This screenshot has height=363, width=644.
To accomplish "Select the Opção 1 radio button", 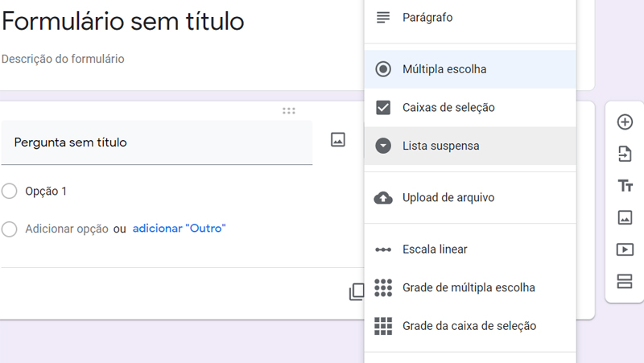I will coord(9,191).
